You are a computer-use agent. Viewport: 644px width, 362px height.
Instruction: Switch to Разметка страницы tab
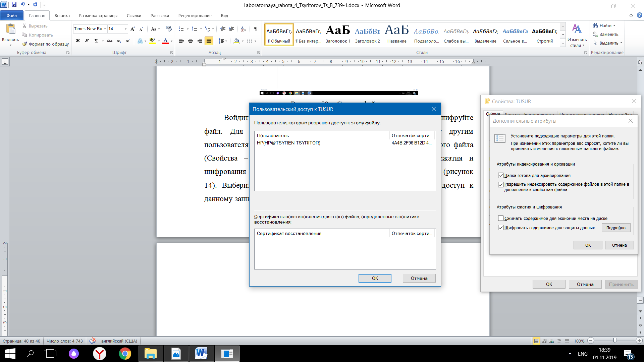pos(98,15)
